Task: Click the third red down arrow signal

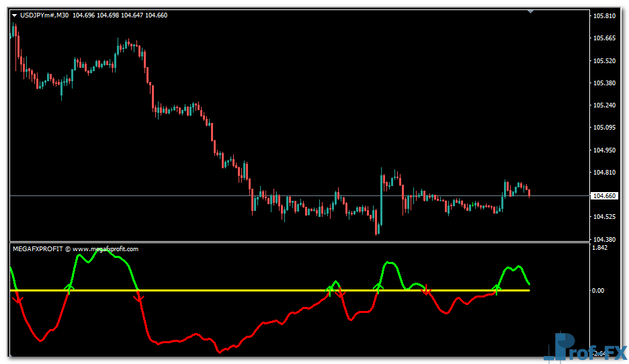Action: click(x=340, y=293)
